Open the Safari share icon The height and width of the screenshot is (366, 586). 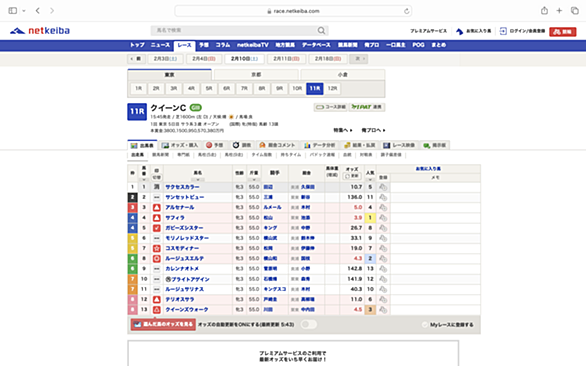[x=544, y=10]
